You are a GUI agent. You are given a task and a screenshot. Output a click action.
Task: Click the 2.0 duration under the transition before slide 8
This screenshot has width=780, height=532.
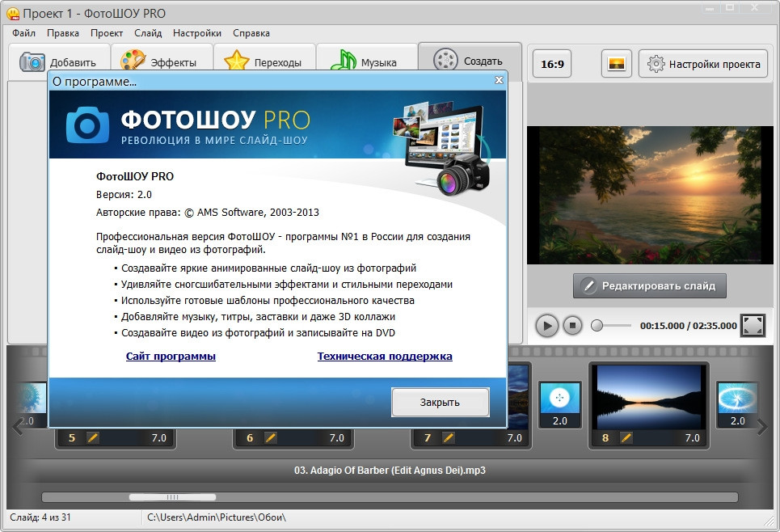(x=560, y=421)
